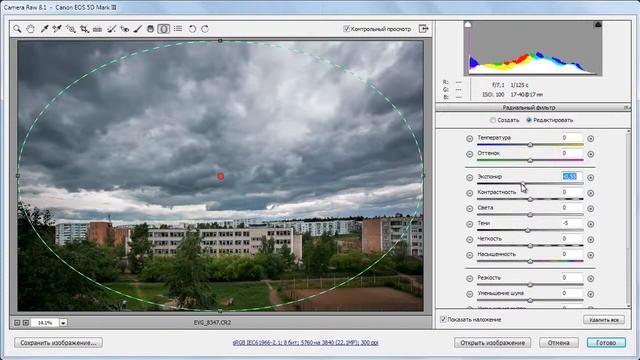Click plus icon next to Уменьшение шума

[590, 294]
